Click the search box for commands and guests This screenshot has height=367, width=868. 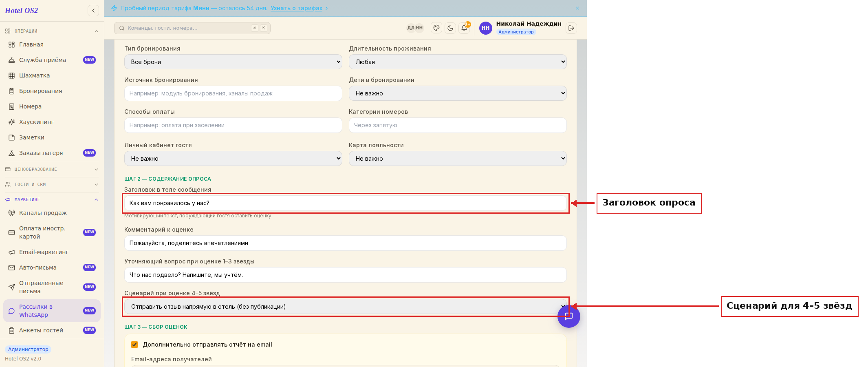[x=192, y=28]
